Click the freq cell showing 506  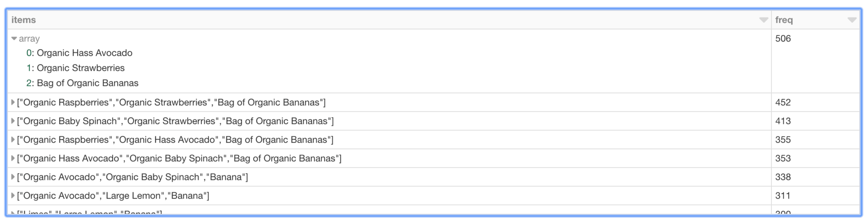pos(783,39)
